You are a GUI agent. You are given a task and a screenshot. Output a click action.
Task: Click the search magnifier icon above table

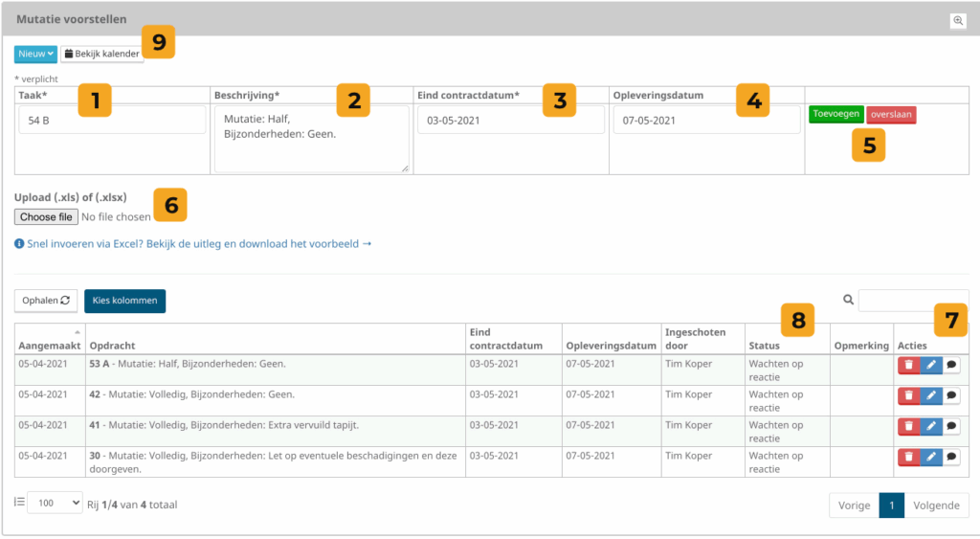pyautogui.click(x=848, y=301)
